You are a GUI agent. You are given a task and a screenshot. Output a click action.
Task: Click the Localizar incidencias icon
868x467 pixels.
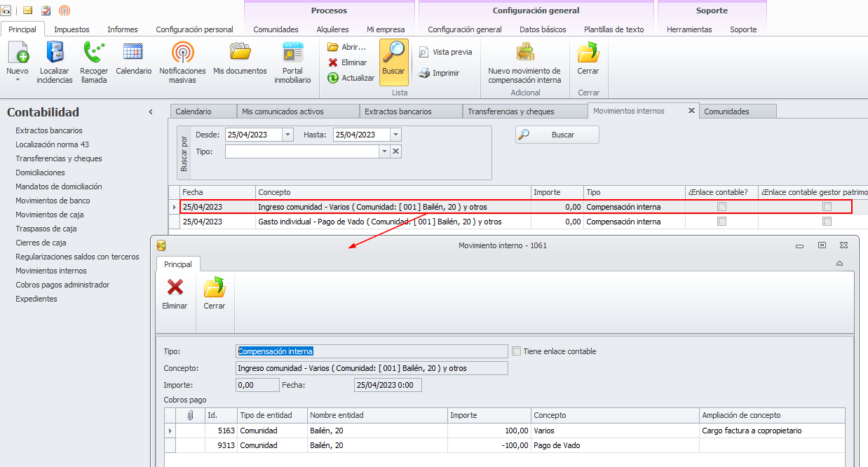(55, 53)
